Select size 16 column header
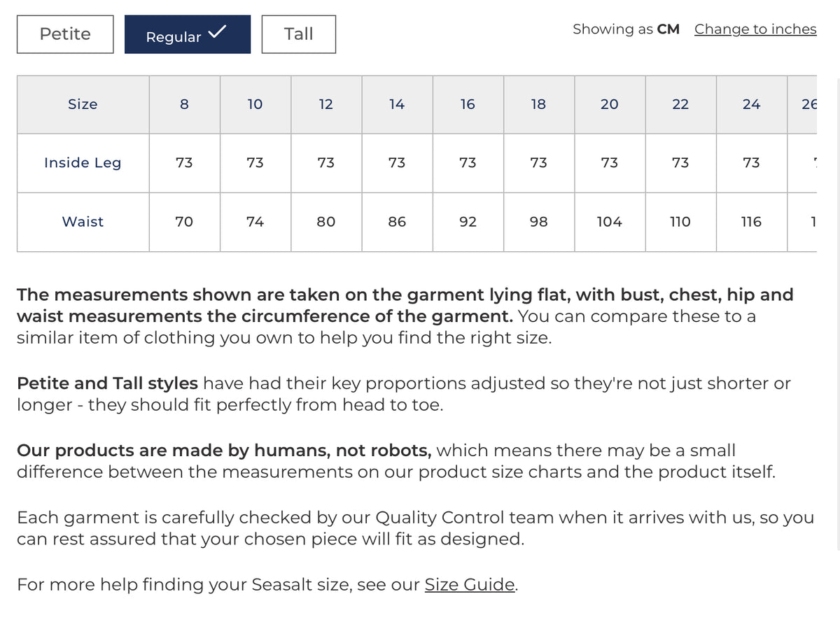Image resolution: width=840 pixels, height=636 pixels. (x=468, y=104)
